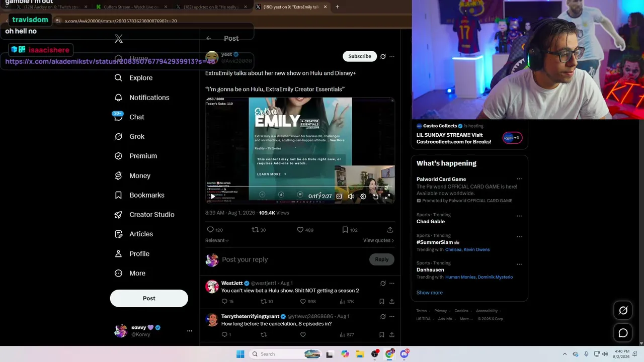The width and height of the screenshot is (644, 362).
Task: Enter fullscreen on the video player
Action: [387, 197]
